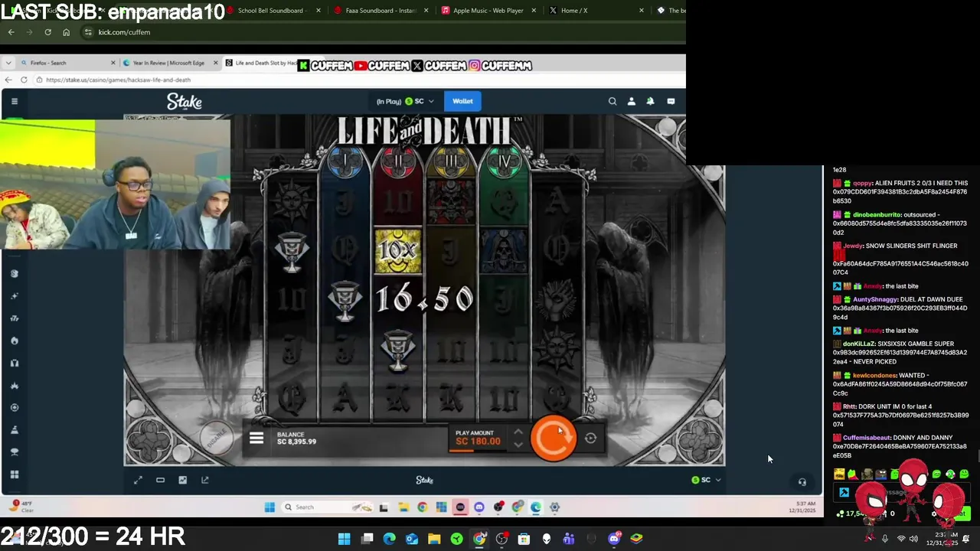This screenshot has width=980, height=551.
Task: Open File Explorer on outer taskbar
Action: coord(434,539)
